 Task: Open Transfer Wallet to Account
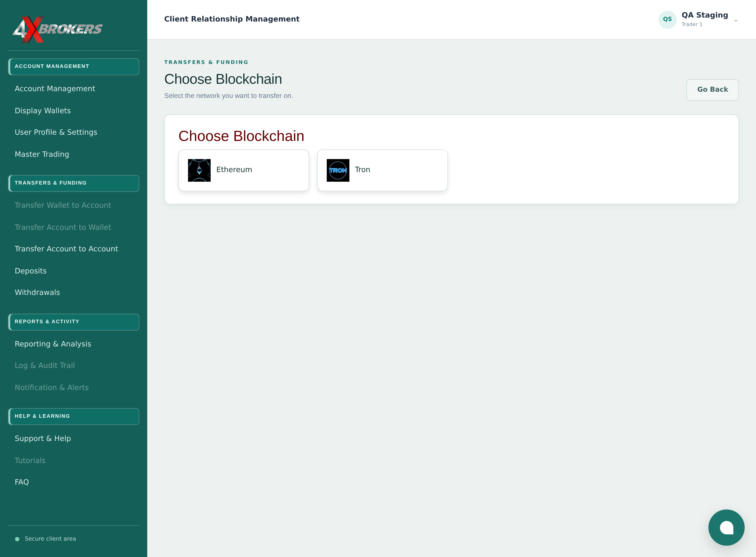[63, 205]
